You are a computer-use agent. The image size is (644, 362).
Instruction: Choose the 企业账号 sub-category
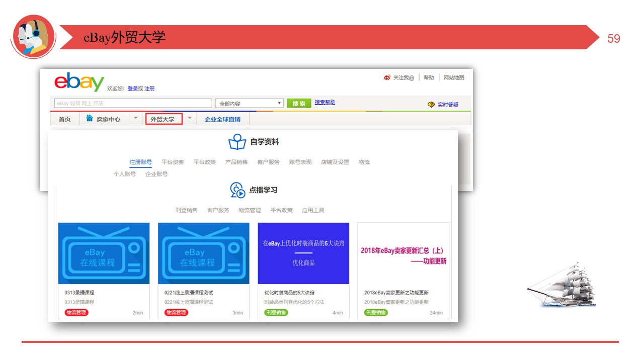[156, 174]
